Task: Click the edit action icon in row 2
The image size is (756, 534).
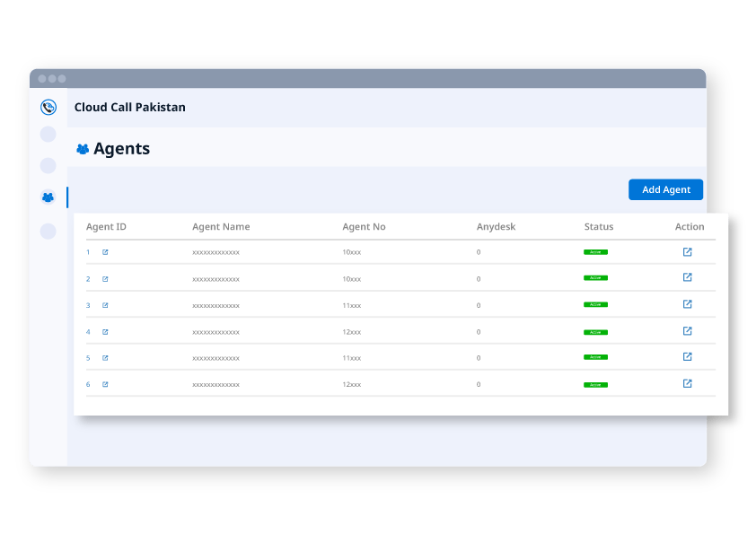Action: [687, 278]
